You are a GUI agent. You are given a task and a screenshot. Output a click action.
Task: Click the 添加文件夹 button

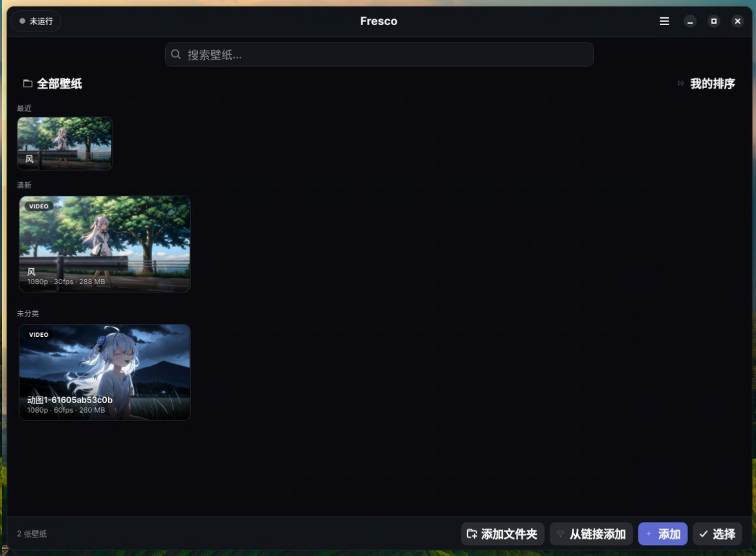pos(503,534)
